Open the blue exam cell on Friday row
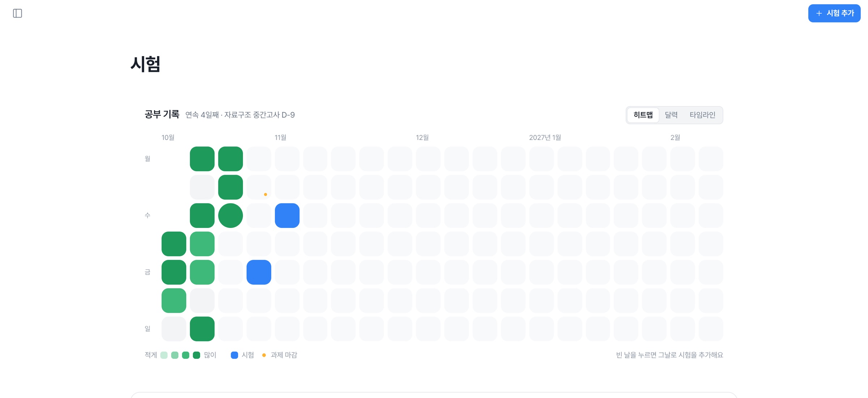 click(x=259, y=272)
